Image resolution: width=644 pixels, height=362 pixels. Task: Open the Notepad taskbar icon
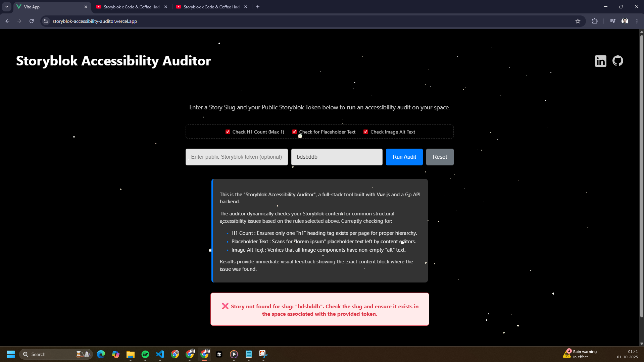(x=249, y=354)
